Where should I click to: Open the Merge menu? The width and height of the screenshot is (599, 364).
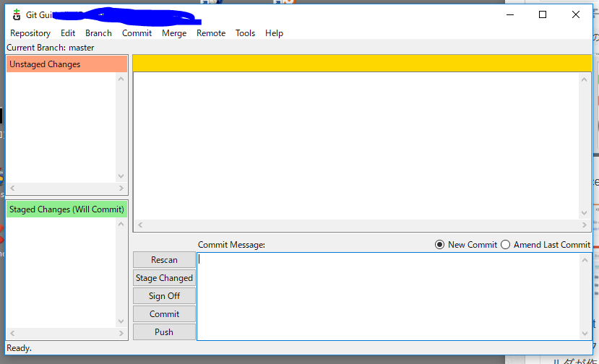pos(174,33)
